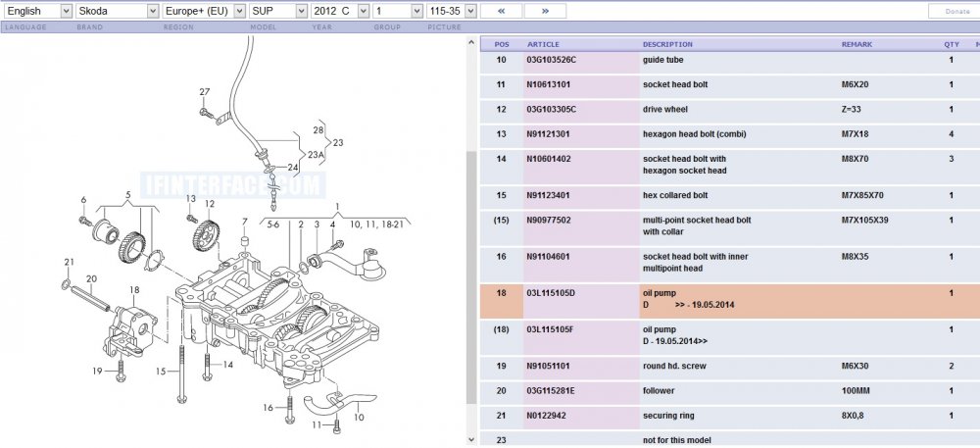Open the Year dropdown showing 2012 C
980x448 pixels.
tap(340, 11)
